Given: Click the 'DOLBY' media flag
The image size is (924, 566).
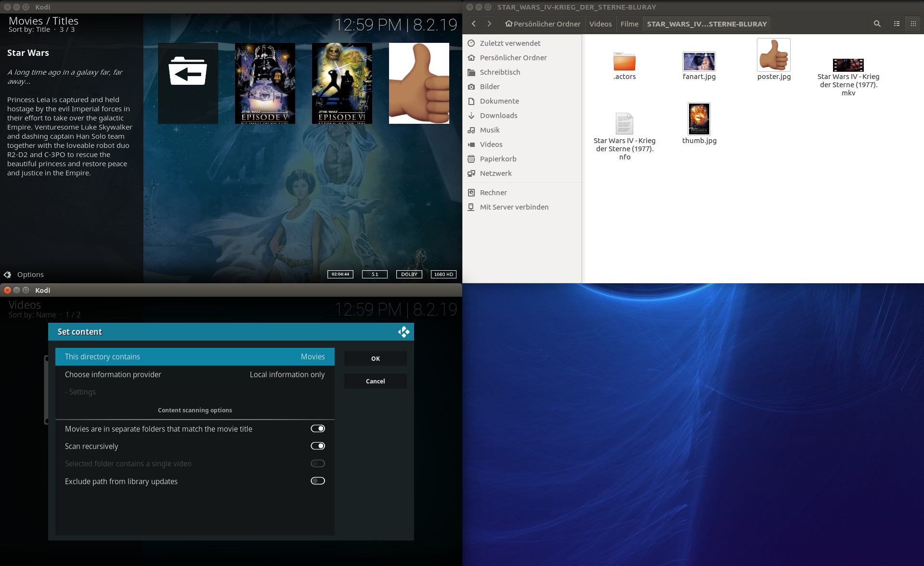Looking at the screenshot, I should [x=409, y=274].
